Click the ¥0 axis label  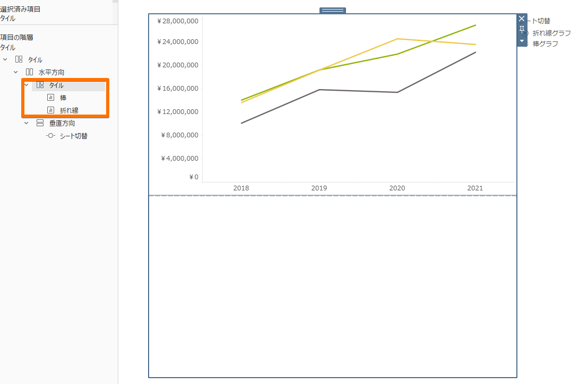click(194, 177)
